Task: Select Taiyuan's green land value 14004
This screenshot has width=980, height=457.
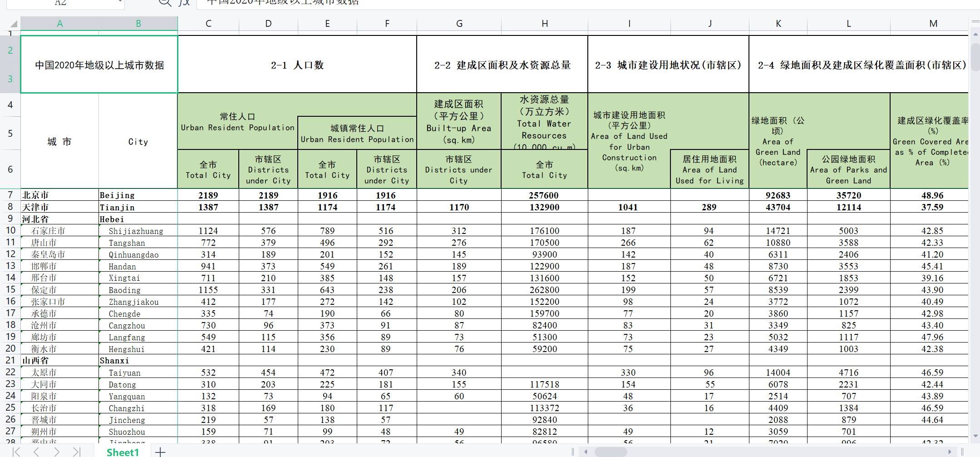Action: 778,373
